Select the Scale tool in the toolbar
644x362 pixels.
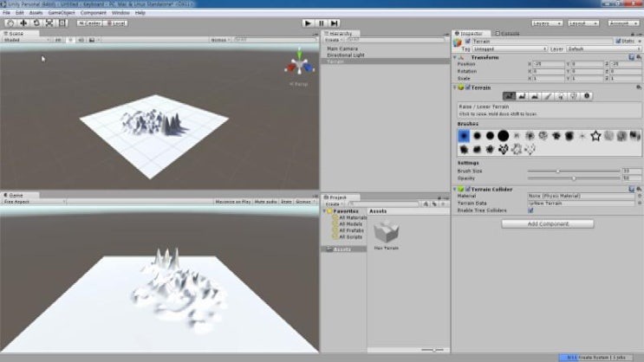point(49,23)
